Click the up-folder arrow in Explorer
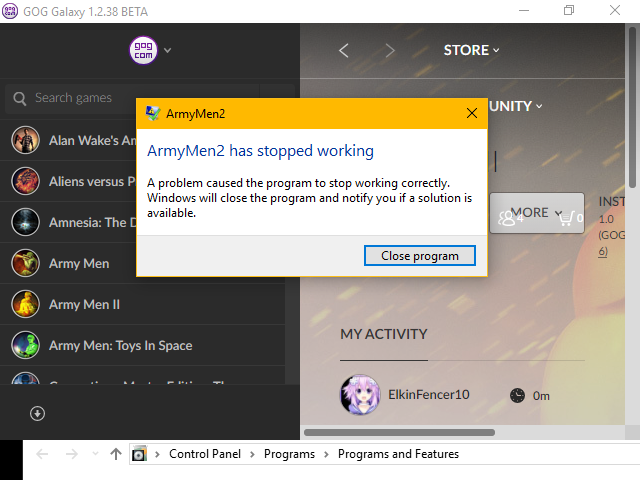This screenshot has height=480, width=640. point(116,454)
